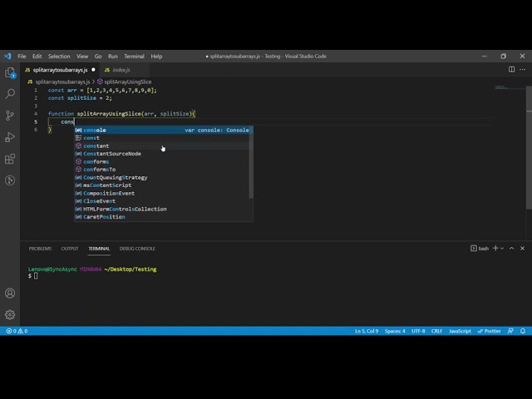
Task: Open the terminal launch profile dropdown arrow
Action: coord(502,249)
